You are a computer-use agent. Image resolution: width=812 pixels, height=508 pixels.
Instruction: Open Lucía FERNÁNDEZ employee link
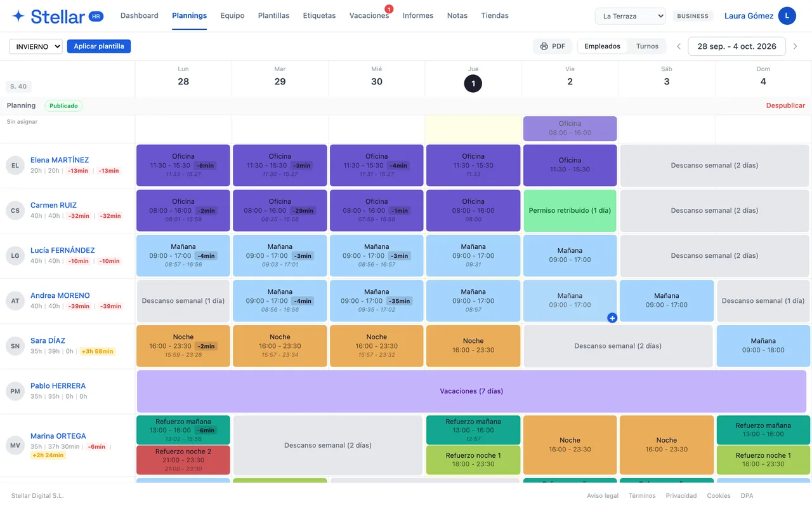coord(62,250)
